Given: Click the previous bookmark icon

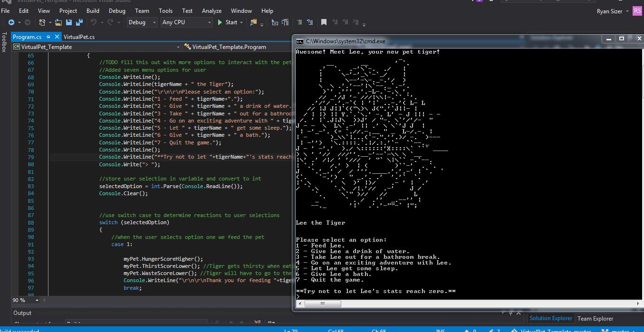Looking at the screenshot, I should pos(335,22).
